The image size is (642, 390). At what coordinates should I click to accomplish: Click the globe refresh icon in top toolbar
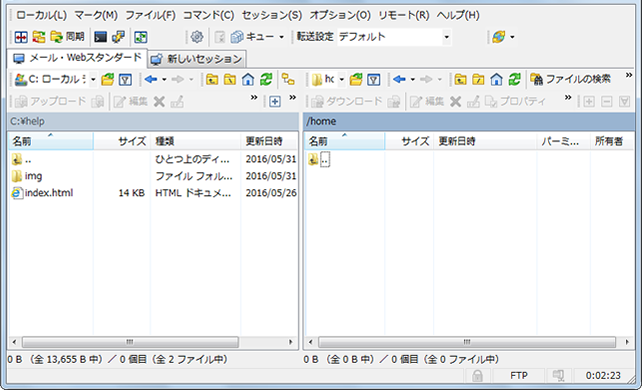pyautogui.click(x=498, y=37)
